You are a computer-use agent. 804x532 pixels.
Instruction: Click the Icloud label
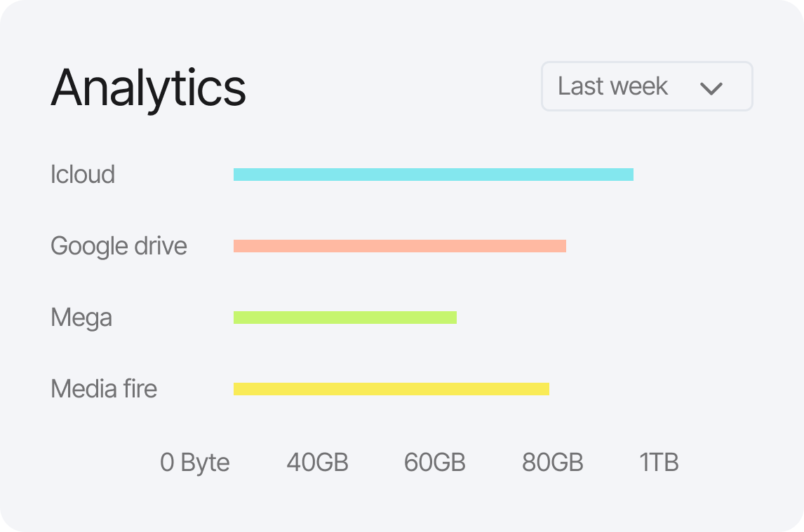83,175
